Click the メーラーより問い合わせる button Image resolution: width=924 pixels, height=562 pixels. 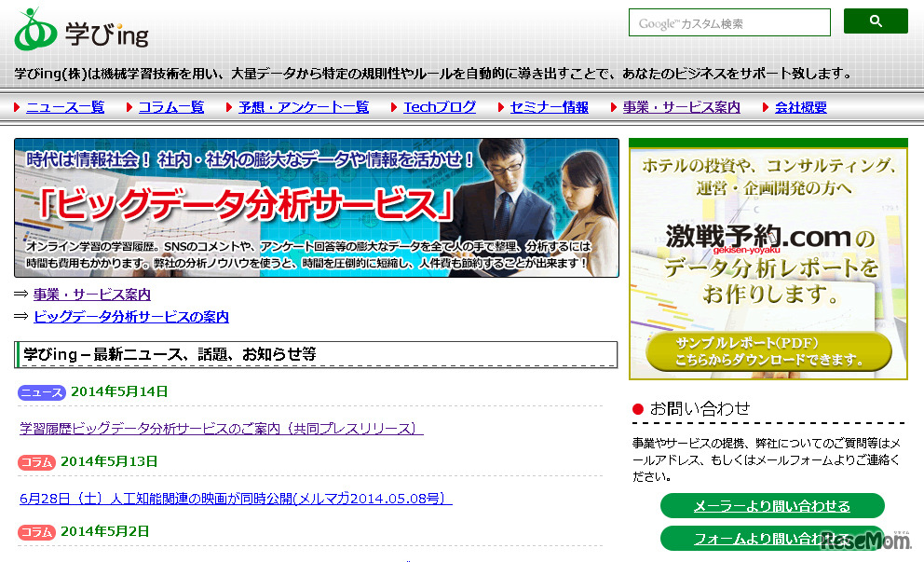[x=771, y=505]
